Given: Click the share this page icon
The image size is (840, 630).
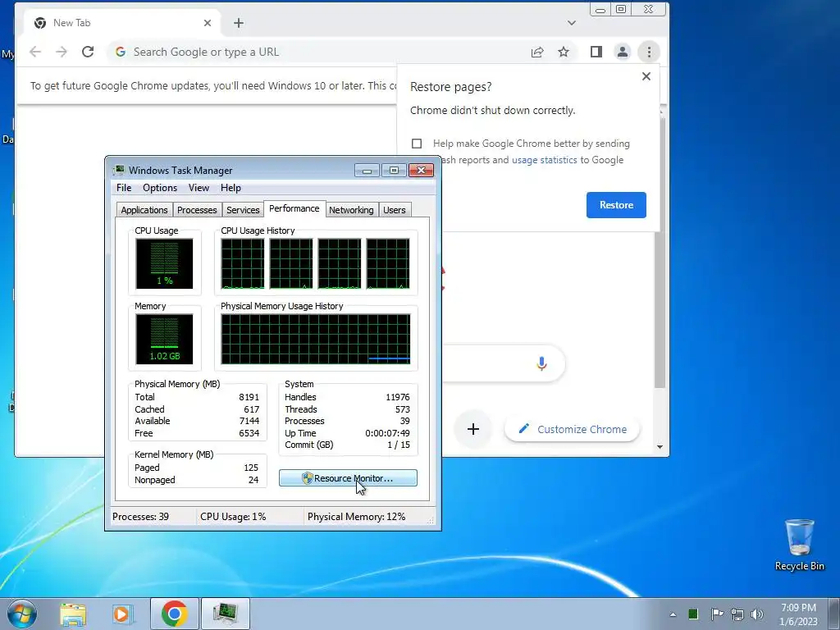Looking at the screenshot, I should click(x=536, y=52).
